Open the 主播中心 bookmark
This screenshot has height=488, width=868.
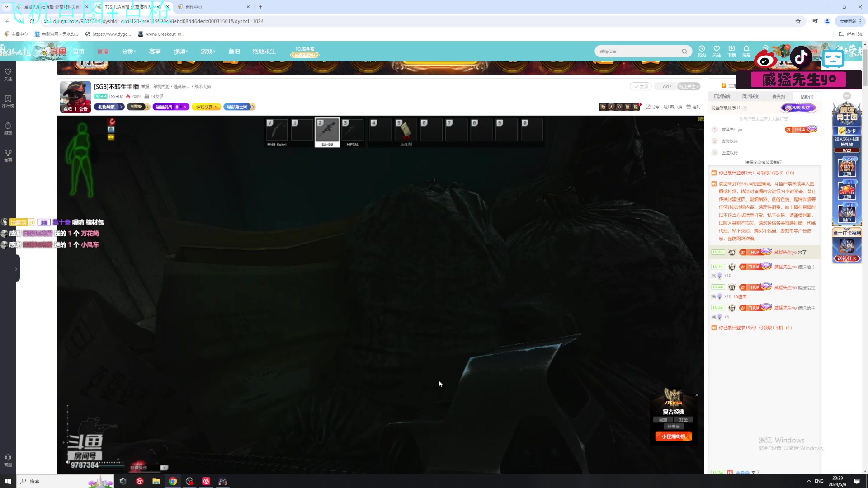16,34
